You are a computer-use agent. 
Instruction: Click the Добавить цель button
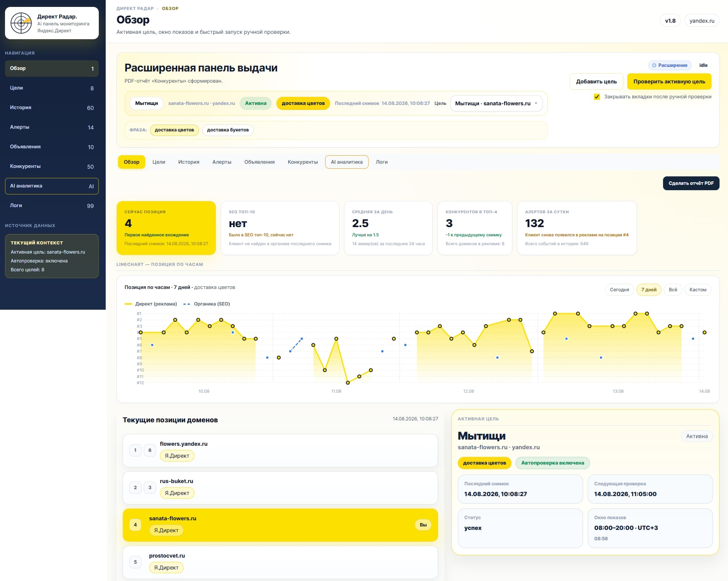[596, 81]
